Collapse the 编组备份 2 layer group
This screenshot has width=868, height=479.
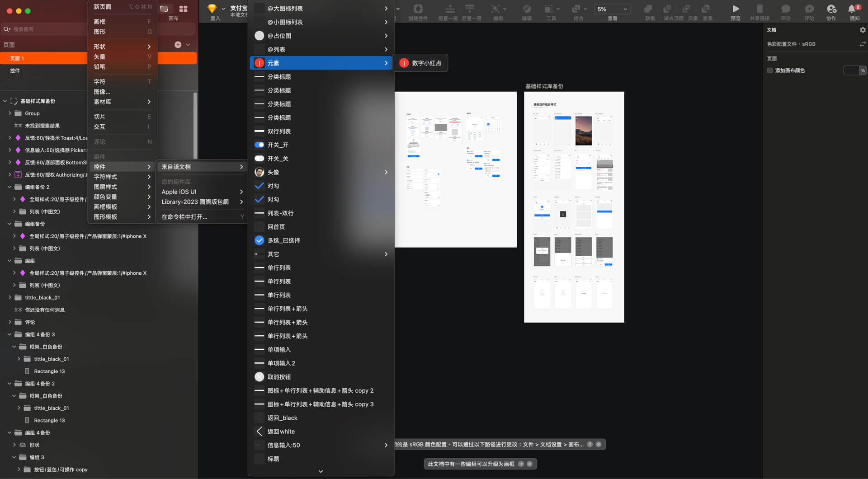[x=10, y=187]
